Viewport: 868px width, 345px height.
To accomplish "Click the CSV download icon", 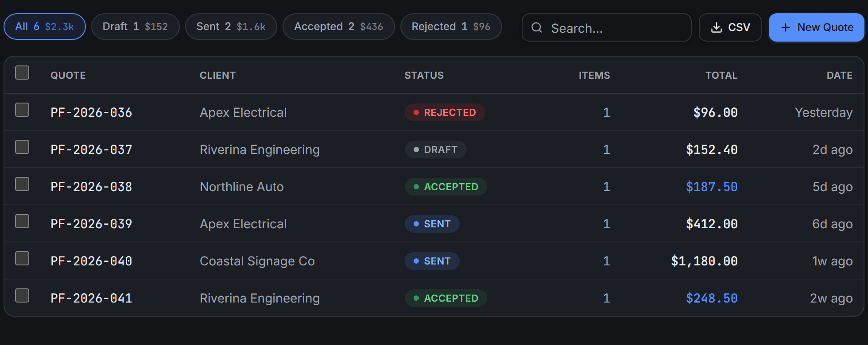I will pos(716,27).
